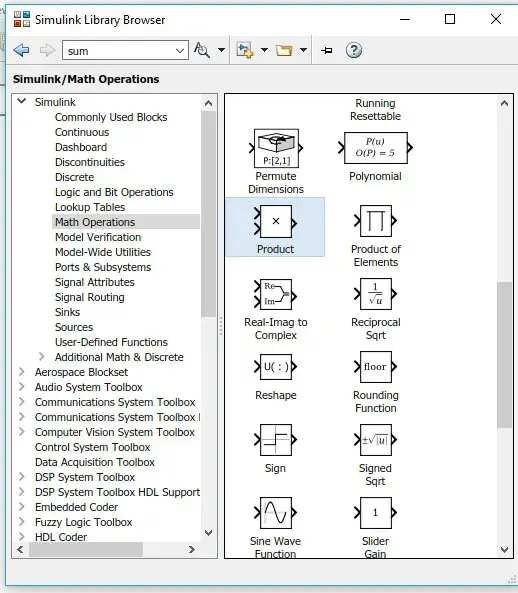Open the Sources library

pos(74,327)
